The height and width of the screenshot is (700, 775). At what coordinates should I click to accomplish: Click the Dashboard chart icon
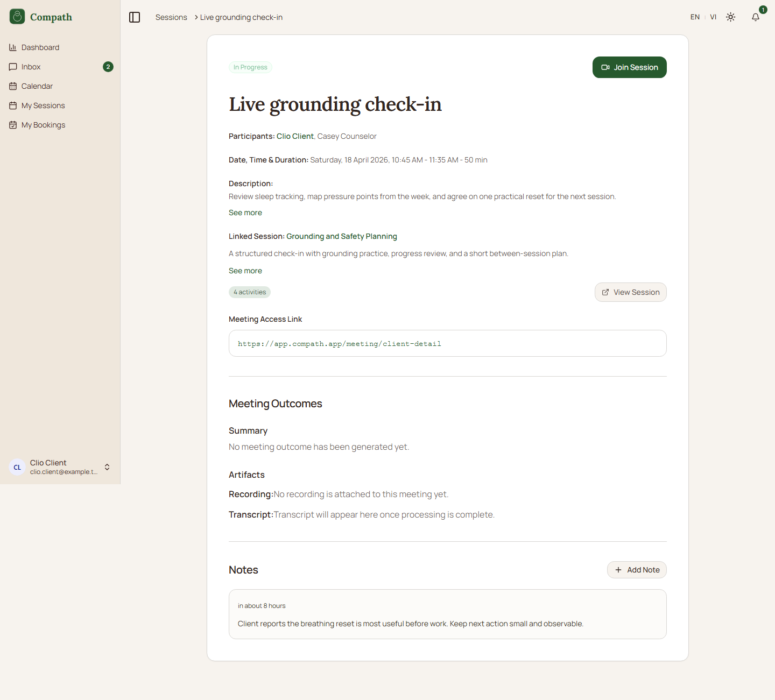tap(13, 47)
